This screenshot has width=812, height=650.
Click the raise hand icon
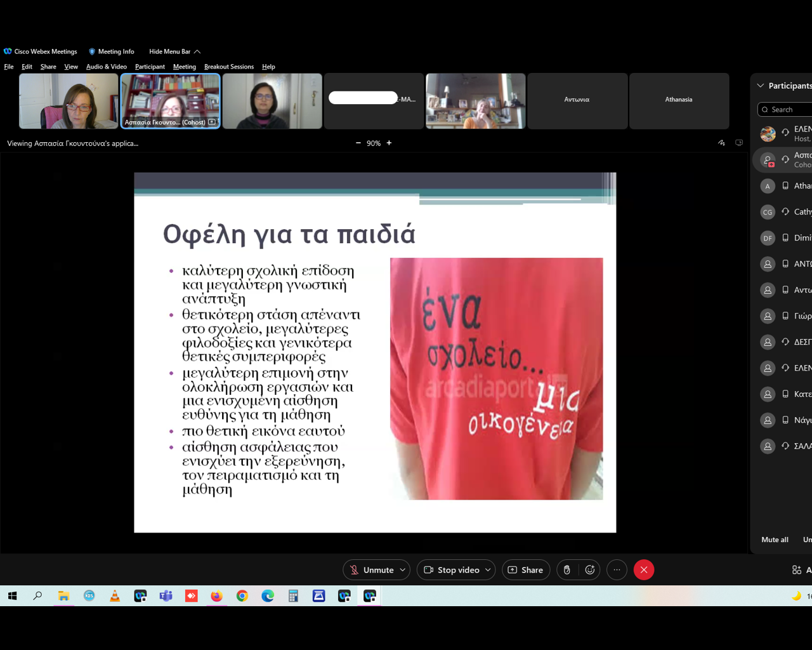pos(567,570)
